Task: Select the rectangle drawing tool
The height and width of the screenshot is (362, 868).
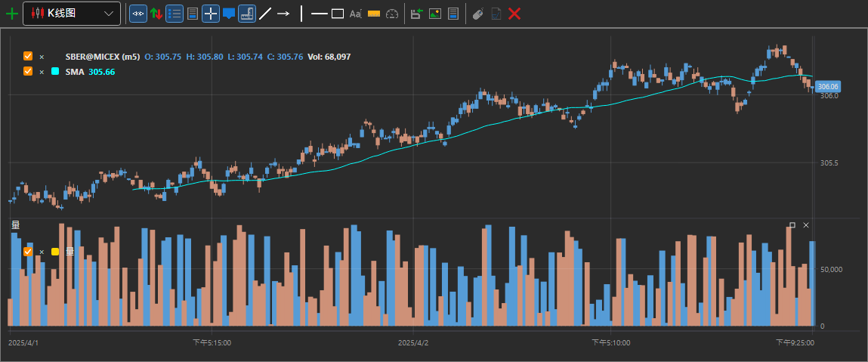Action: pyautogui.click(x=338, y=14)
